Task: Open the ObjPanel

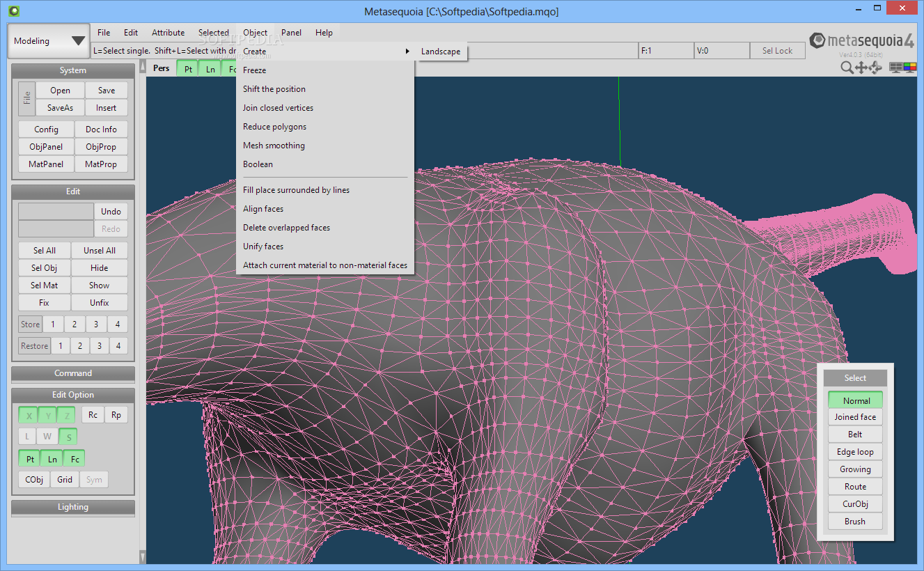Action: point(46,147)
